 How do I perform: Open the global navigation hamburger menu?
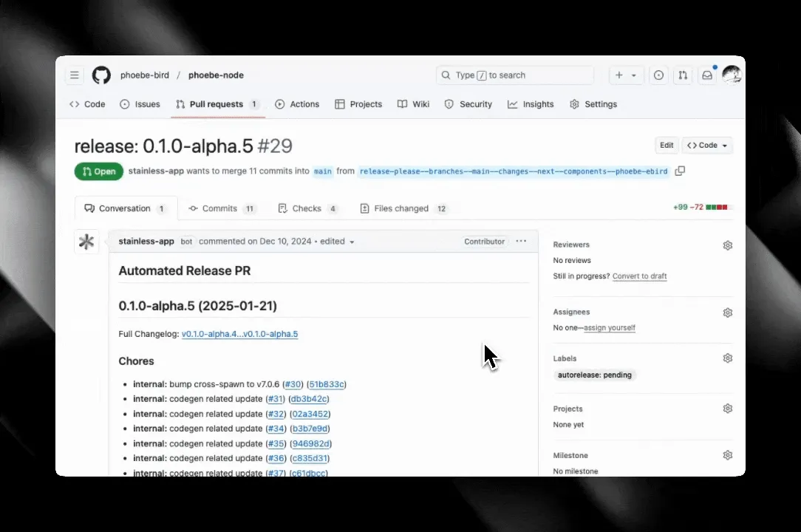click(74, 75)
